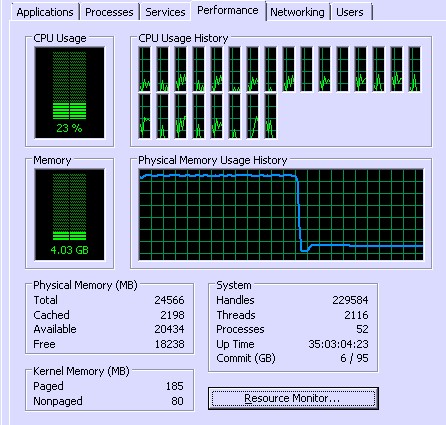Click the Up Time value 35:03:04:23
The image size is (446, 425).
(x=338, y=344)
